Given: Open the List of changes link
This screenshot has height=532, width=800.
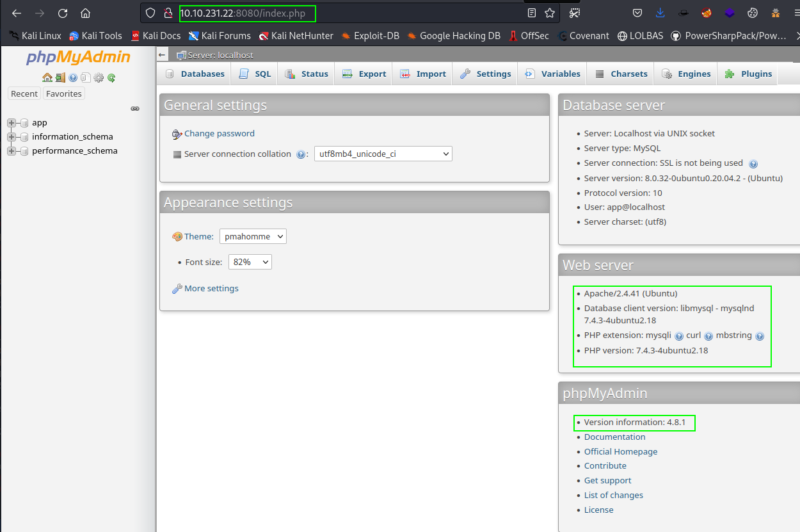Looking at the screenshot, I should click(x=614, y=496).
